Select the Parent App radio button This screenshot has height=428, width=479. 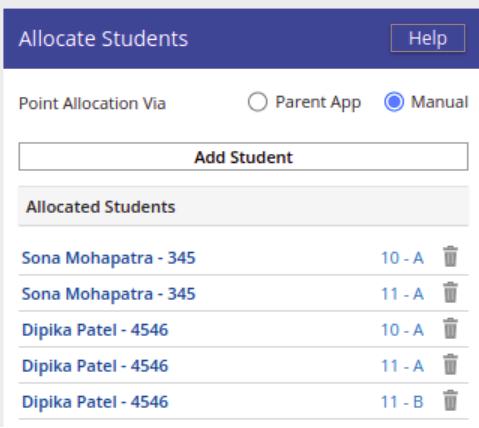tap(258, 102)
